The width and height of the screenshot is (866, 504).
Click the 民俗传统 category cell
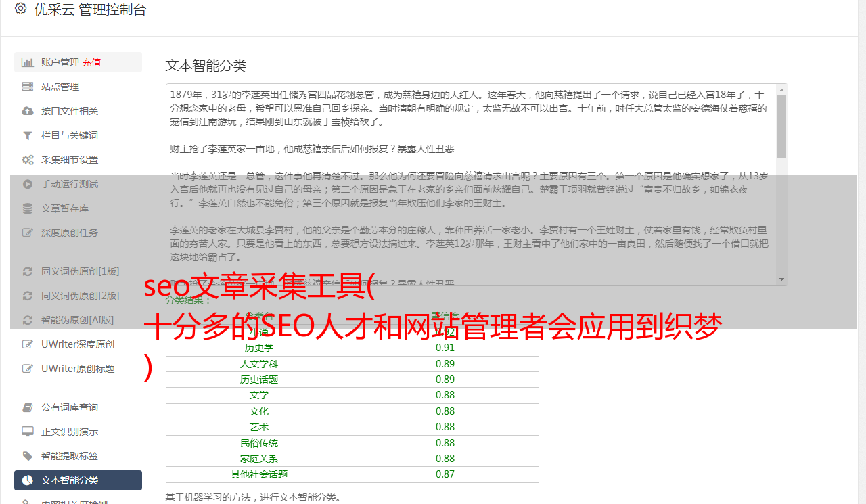click(x=259, y=443)
